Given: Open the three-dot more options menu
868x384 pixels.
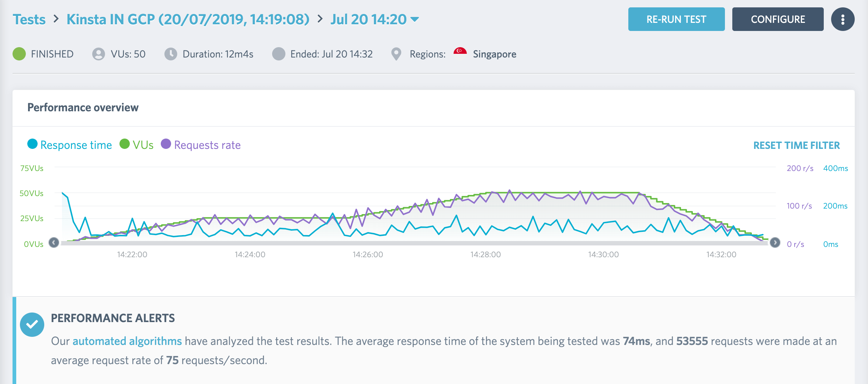Looking at the screenshot, I should 843,19.
